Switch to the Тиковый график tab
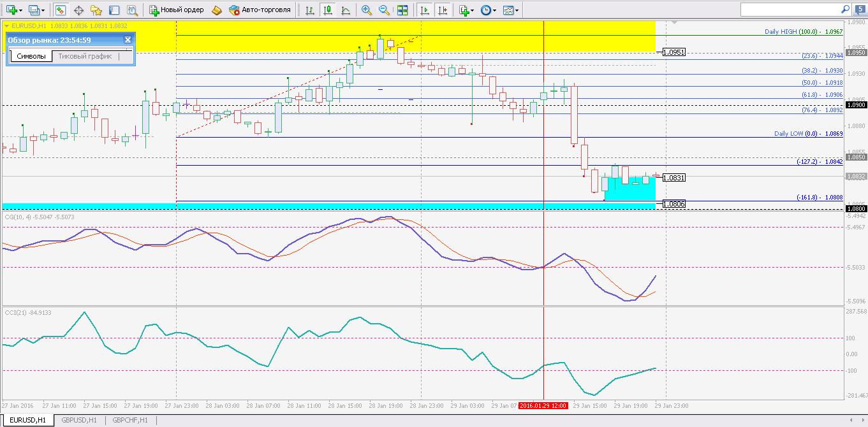 point(85,56)
